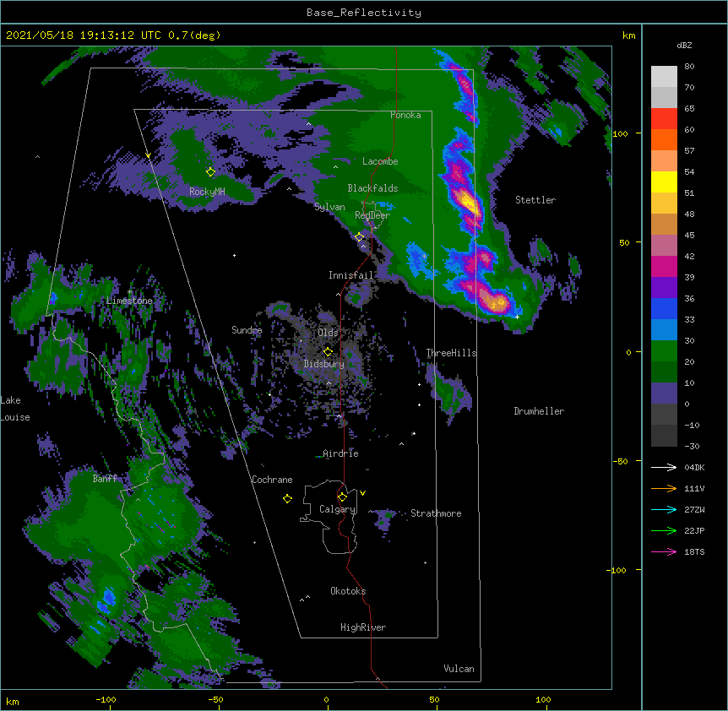This screenshot has width=728, height=711.
Task: Click the green 22JP arrow in the legend
Action: point(664,530)
